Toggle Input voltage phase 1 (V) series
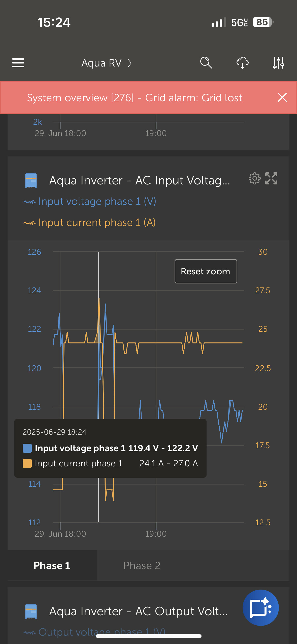 97,202
